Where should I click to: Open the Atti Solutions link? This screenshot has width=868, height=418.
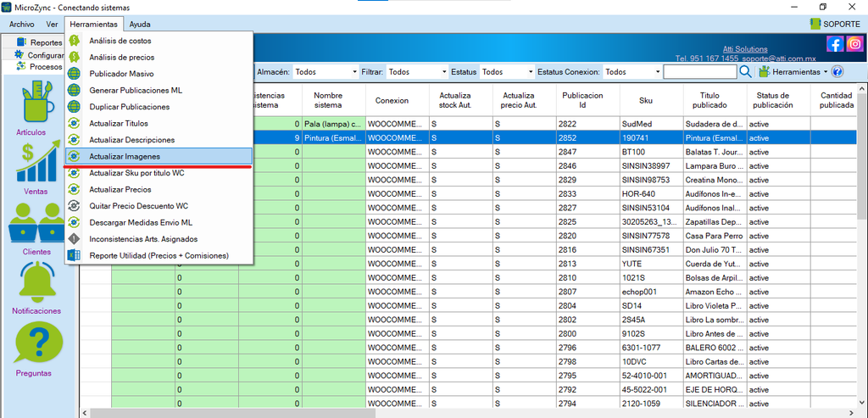coord(745,48)
